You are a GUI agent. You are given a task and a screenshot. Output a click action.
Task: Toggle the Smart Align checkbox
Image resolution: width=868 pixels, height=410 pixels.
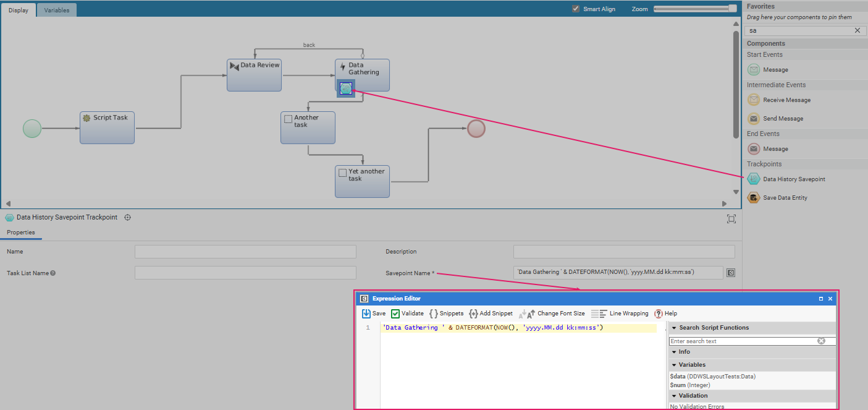pyautogui.click(x=576, y=9)
